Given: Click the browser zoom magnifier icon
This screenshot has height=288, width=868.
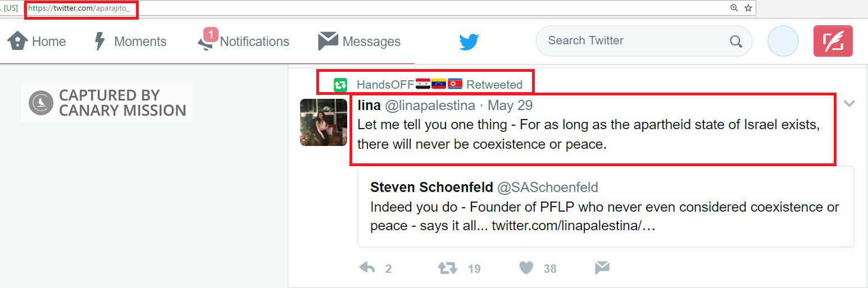Looking at the screenshot, I should 734,8.
